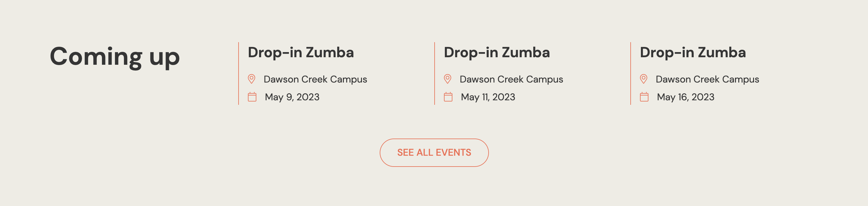This screenshot has height=206, width=868.
Task: Open the See All Events button
Action: click(434, 152)
